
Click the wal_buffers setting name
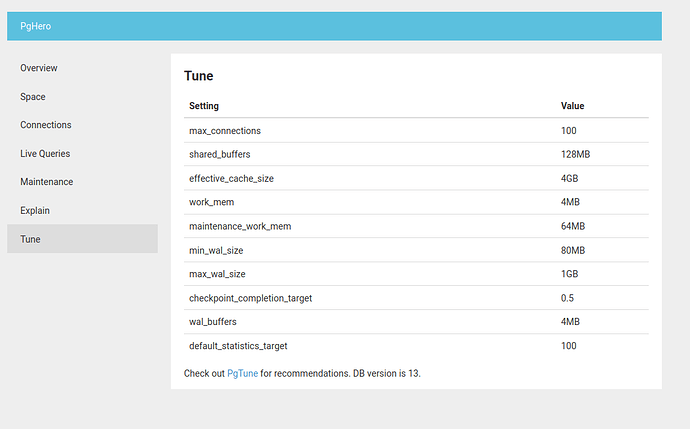(213, 322)
